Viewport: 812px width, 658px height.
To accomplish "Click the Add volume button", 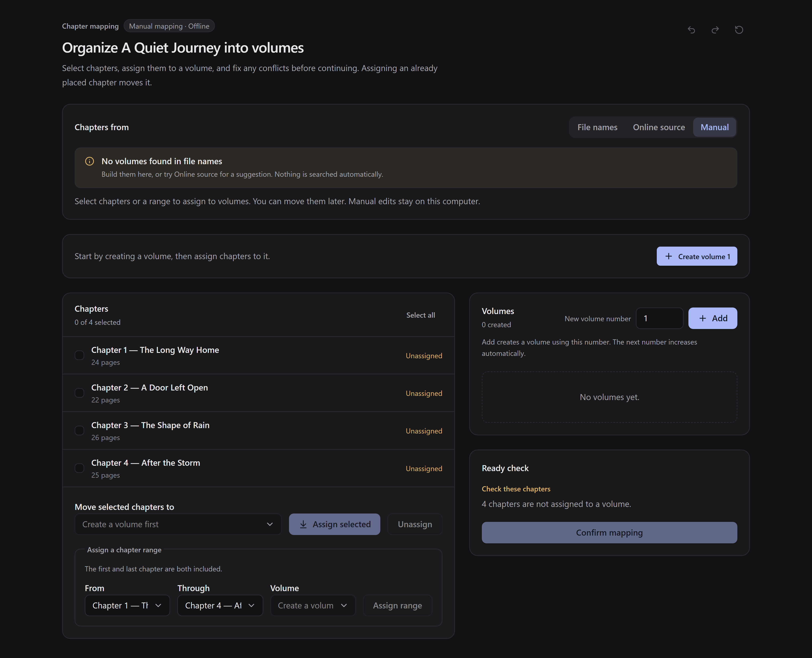I will [x=712, y=318].
